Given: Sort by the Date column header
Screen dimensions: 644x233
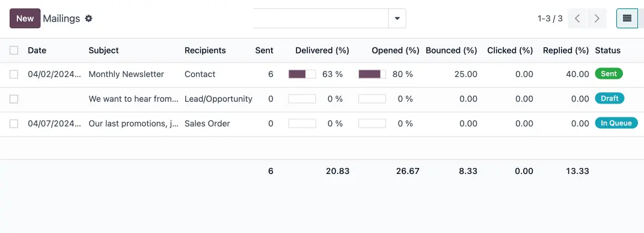Looking at the screenshot, I should (37, 51).
